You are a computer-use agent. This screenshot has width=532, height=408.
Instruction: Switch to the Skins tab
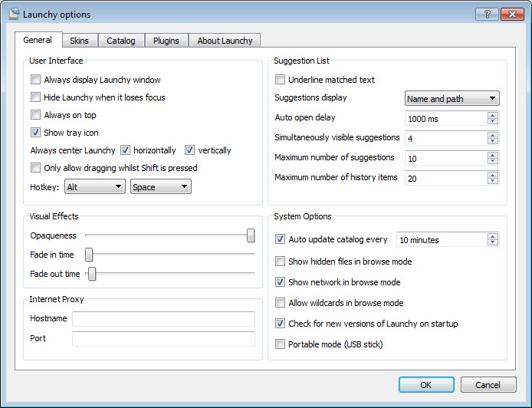click(80, 41)
